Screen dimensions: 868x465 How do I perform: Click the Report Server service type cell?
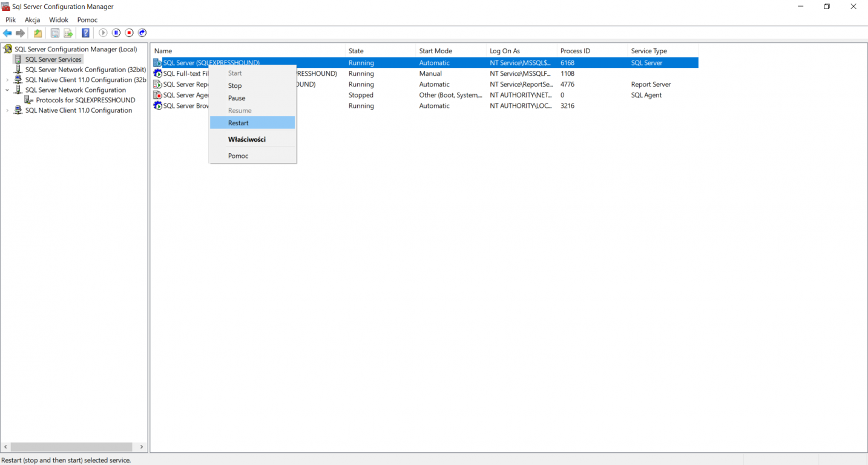(651, 84)
